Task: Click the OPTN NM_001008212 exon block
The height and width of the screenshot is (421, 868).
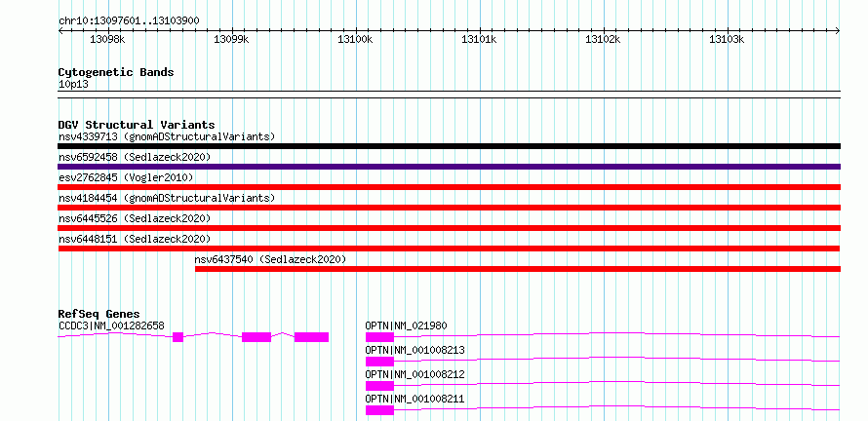Action: (x=379, y=386)
